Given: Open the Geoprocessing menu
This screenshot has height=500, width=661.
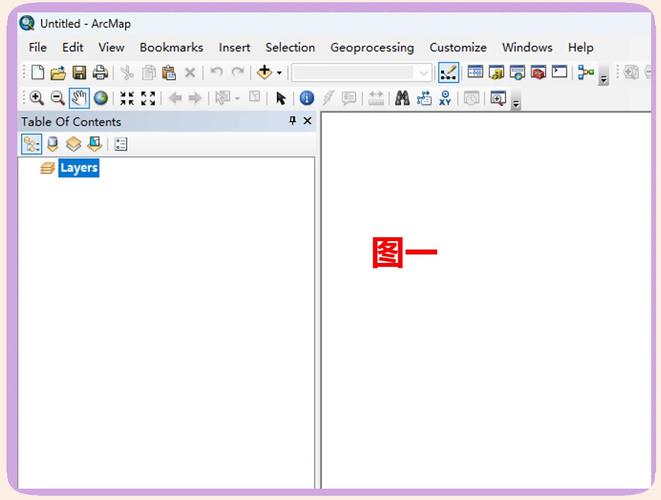Looking at the screenshot, I should click(372, 48).
